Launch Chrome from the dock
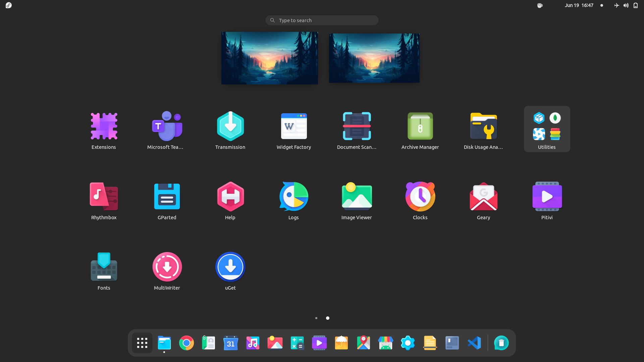This screenshot has width=644, height=362. pos(186,343)
